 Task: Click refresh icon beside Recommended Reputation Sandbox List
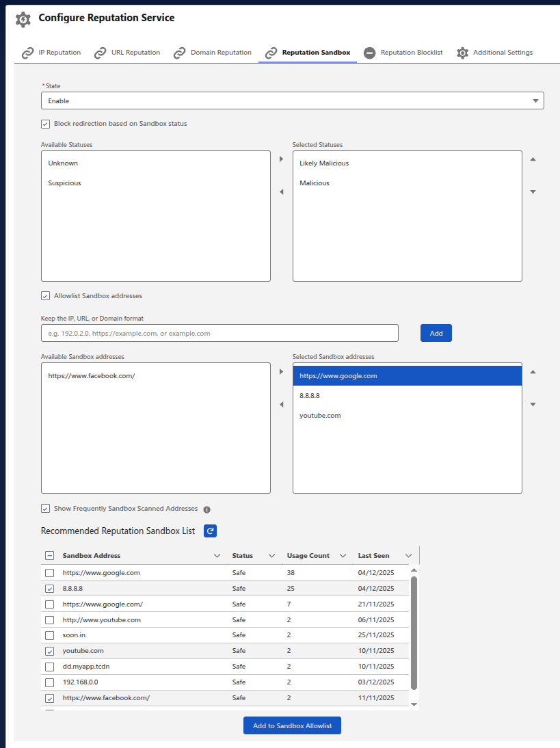[x=210, y=531]
